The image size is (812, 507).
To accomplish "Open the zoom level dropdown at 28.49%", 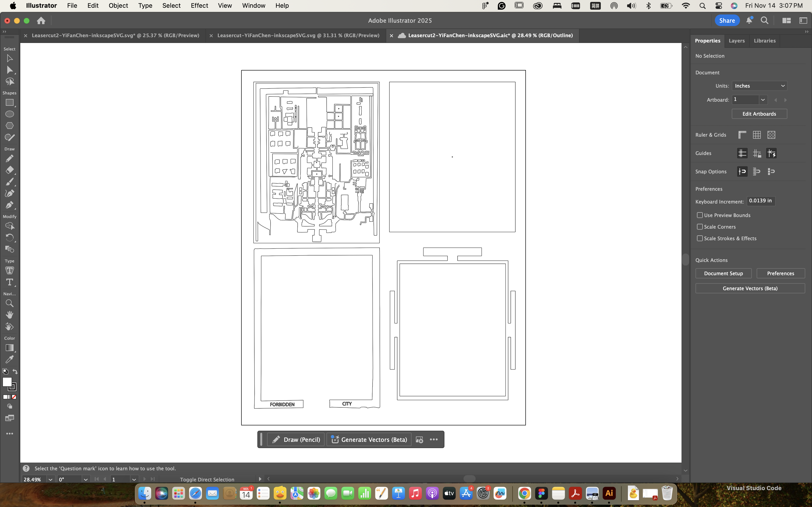I will (50, 479).
